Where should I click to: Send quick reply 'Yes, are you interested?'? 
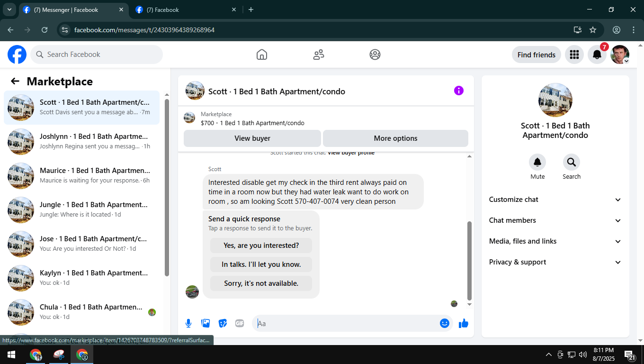(x=261, y=246)
